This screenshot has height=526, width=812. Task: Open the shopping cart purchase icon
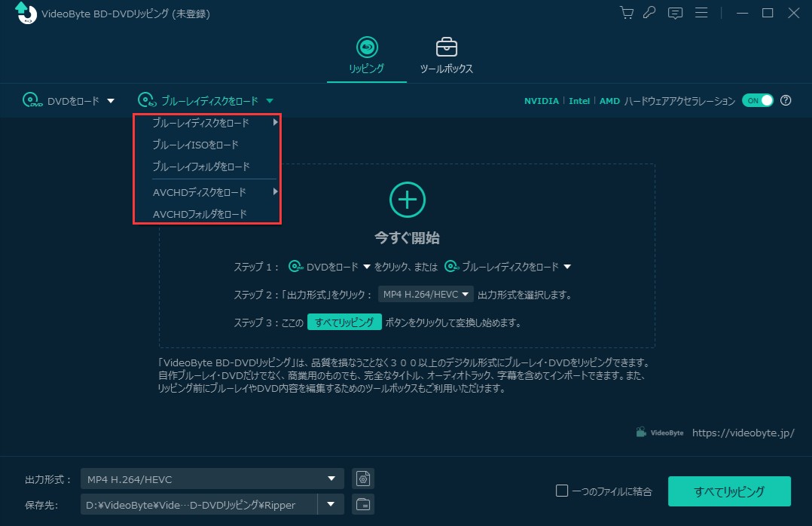[627, 13]
